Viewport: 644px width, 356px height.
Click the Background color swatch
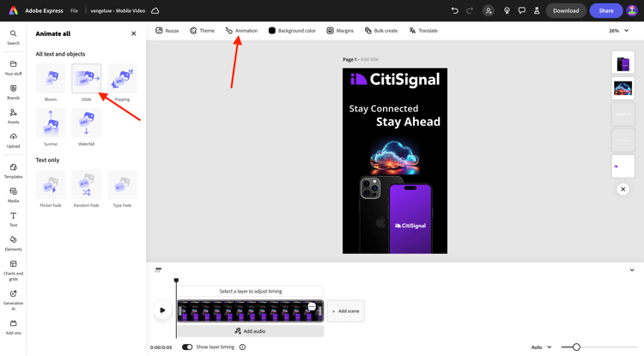pos(272,30)
